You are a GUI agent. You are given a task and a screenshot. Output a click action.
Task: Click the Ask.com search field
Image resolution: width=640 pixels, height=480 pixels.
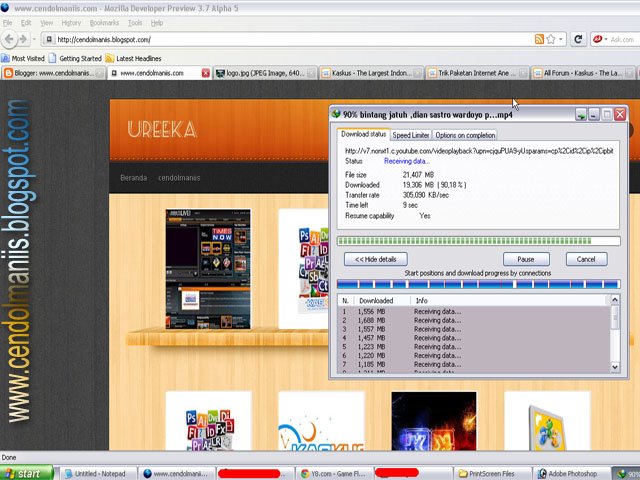[624, 39]
